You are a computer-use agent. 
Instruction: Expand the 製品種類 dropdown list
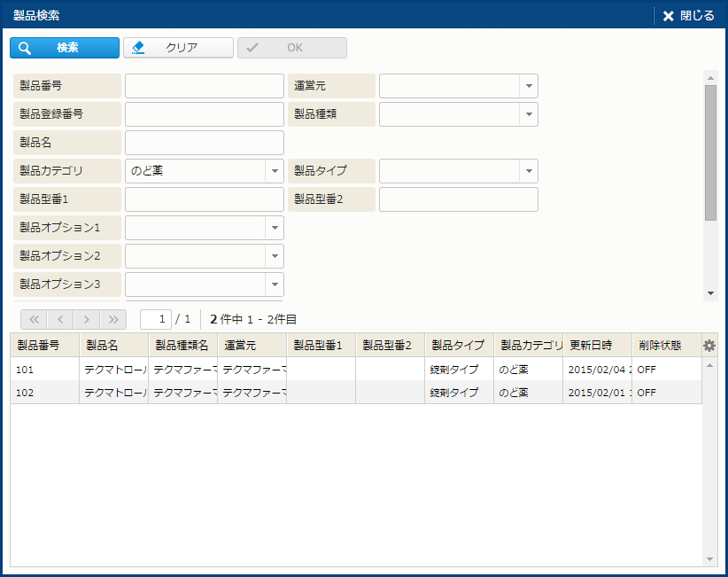(x=528, y=114)
